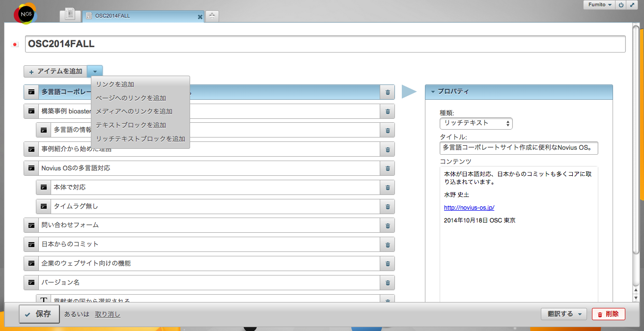644x331 pixels.
Task: Select the 問い合わせフォーム item
Action: 209,225
